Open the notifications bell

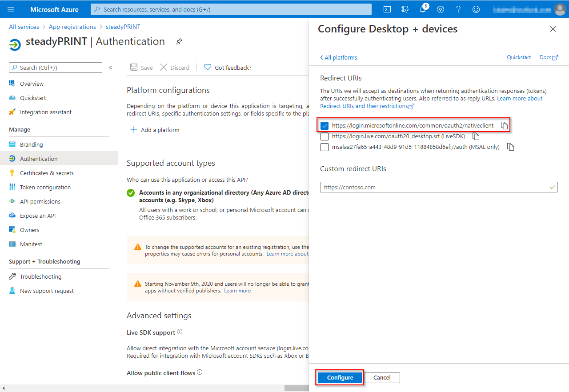point(423,9)
